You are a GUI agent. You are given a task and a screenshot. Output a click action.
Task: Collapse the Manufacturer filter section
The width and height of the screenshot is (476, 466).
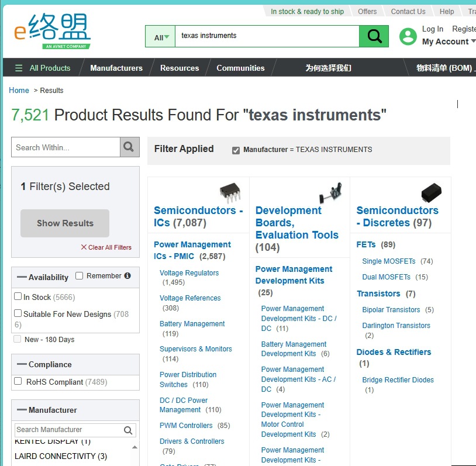click(x=22, y=409)
